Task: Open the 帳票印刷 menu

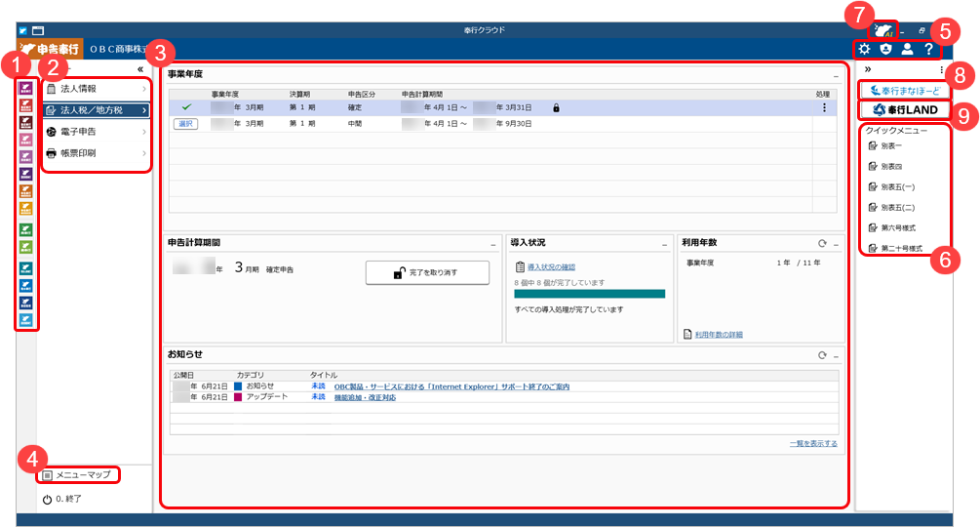Action: (97, 153)
